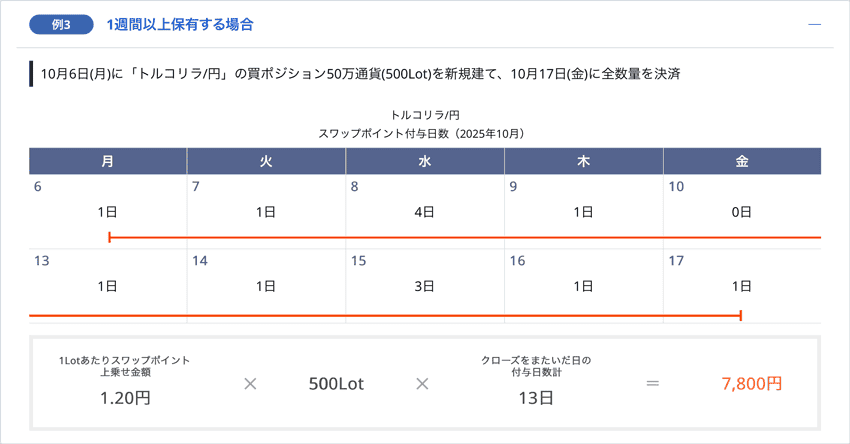The height and width of the screenshot is (444, 850).
Task: Click the second multiplication sign icon
Action: tap(422, 383)
